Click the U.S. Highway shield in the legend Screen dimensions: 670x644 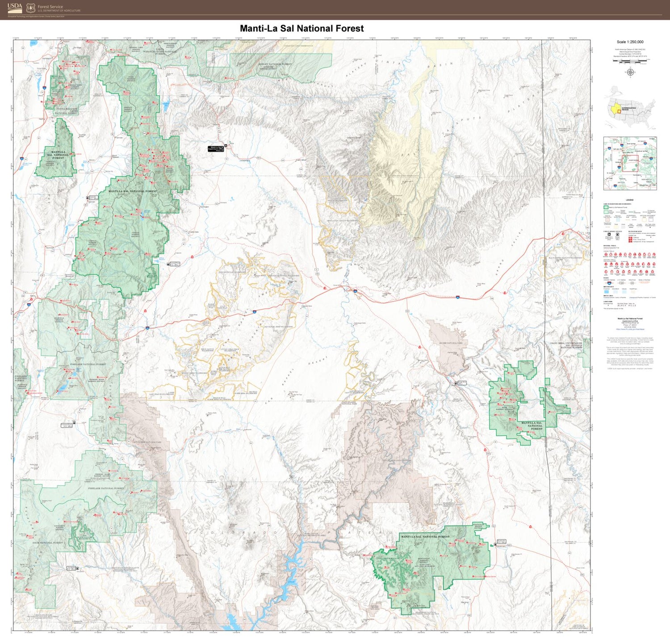[621, 283]
